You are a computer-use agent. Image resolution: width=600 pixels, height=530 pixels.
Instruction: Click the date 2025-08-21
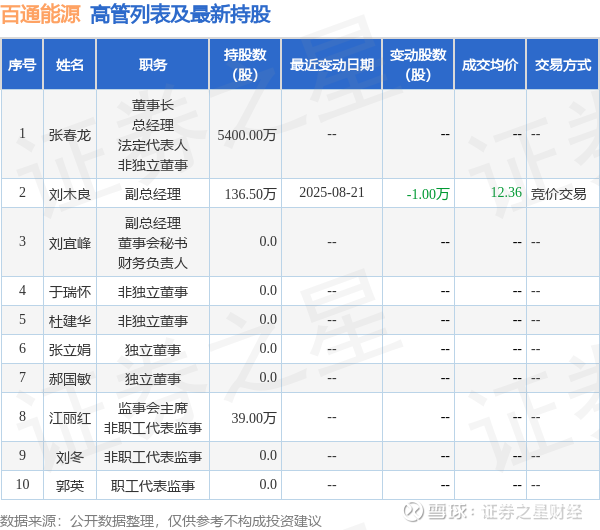[x=332, y=192]
